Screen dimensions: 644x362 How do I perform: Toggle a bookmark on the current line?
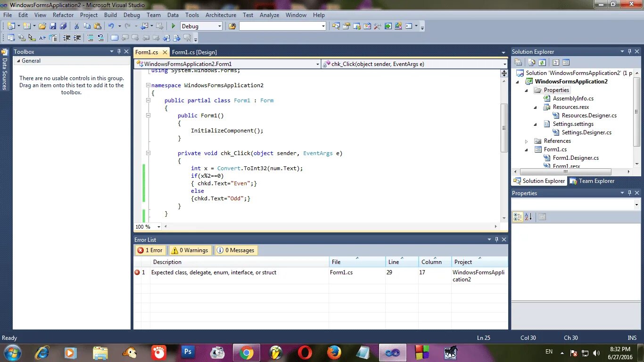click(114, 38)
